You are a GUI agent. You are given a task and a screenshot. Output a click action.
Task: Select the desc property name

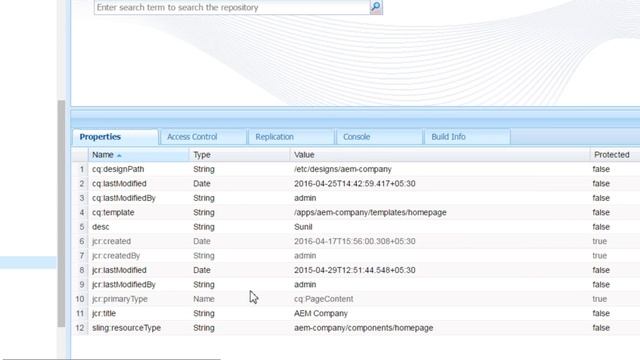click(100, 227)
